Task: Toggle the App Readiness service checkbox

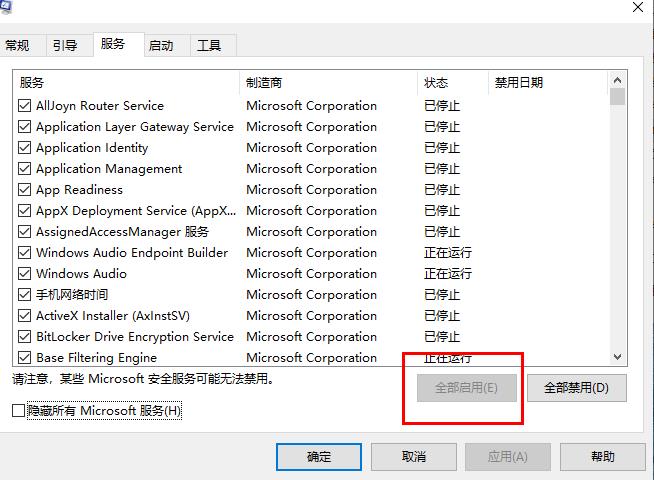Action: tap(25, 190)
